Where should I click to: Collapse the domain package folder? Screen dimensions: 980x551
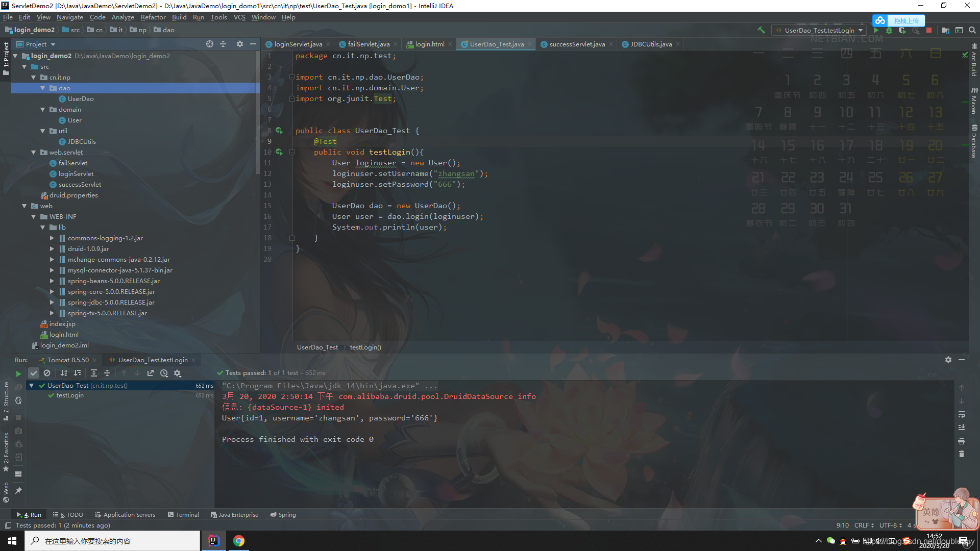(x=43, y=110)
